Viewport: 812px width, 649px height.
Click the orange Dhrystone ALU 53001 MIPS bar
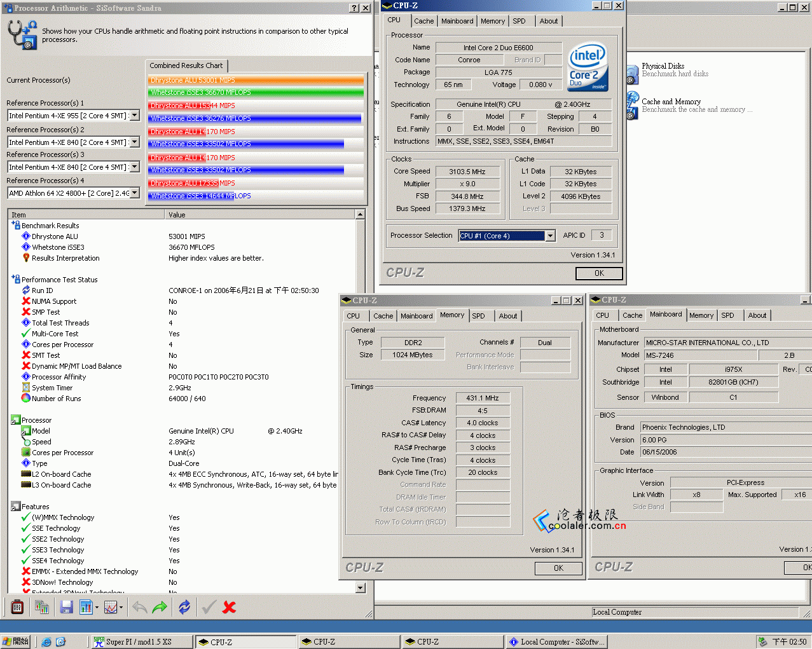256,80
